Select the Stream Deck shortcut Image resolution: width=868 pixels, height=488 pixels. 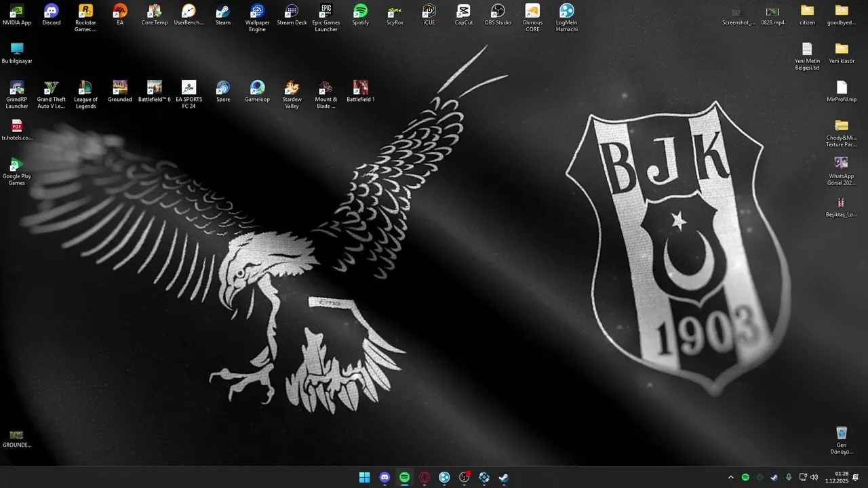(292, 15)
